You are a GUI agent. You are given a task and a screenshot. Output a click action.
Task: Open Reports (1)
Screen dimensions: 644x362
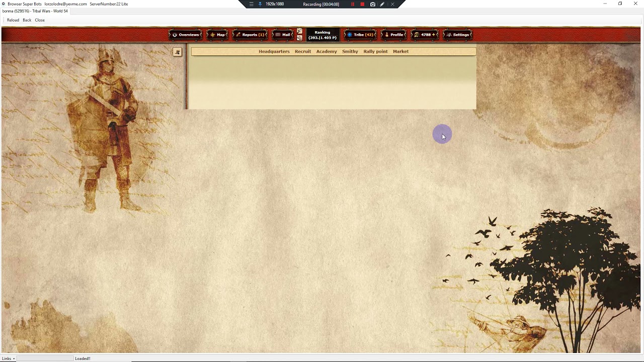[250, 35]
